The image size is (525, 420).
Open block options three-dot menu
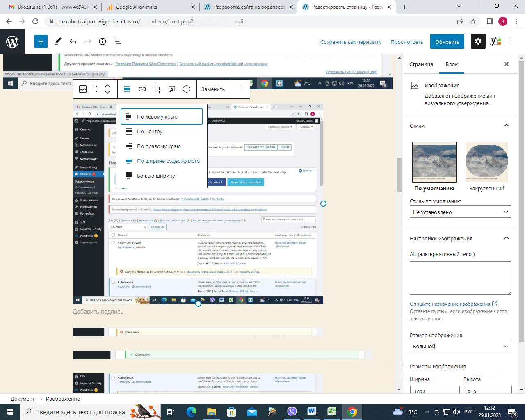point(240,89)
